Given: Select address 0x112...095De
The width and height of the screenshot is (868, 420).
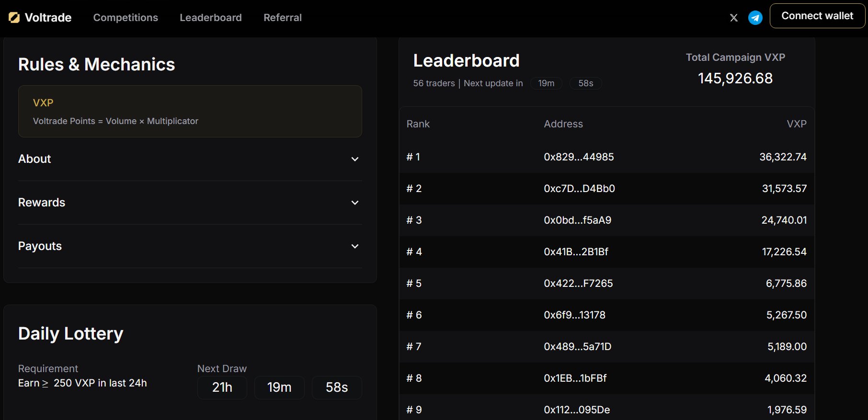Looking at the screenshot, I should click(x=577, y=410).
